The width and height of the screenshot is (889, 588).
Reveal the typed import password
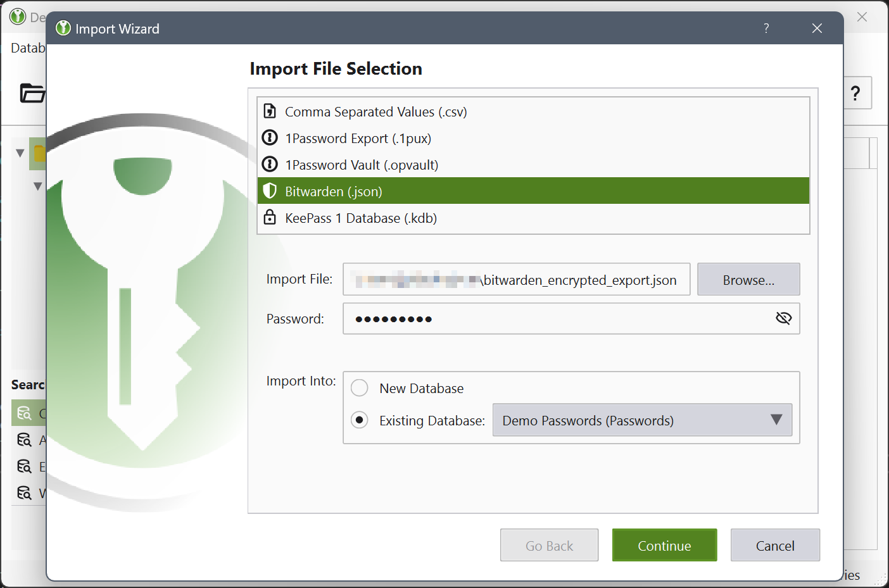tap(783, 318)
